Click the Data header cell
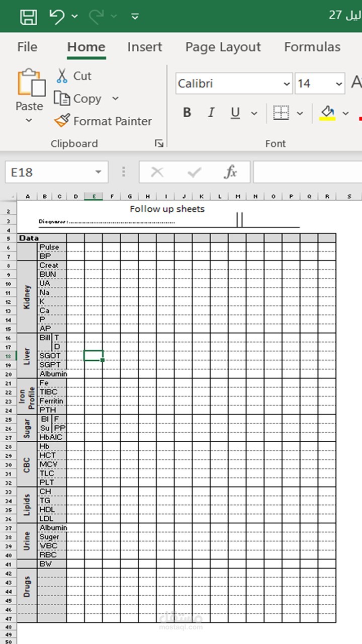Screen dimensions: 362x644 [x=29, y=238]
